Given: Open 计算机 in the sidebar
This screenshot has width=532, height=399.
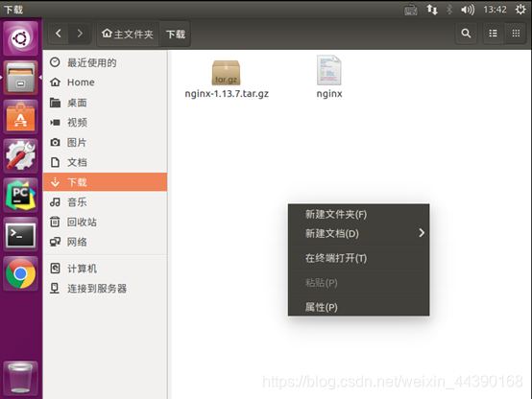Looking at the screenshot, I should coord(106,269).
